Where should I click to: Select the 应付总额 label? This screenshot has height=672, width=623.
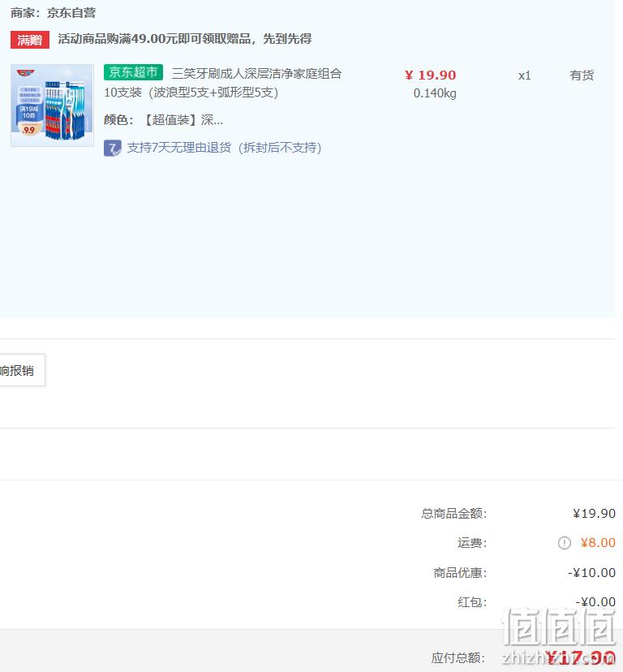458,658
